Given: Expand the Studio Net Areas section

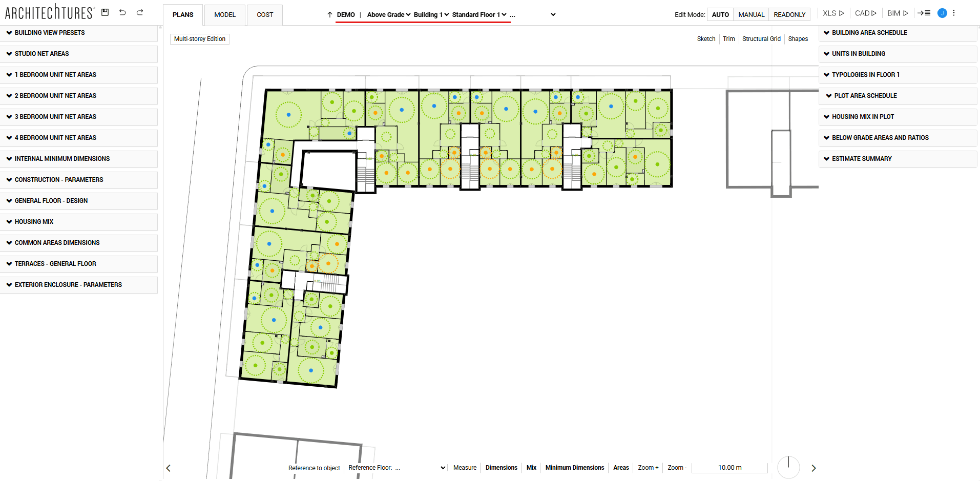Looking at the screenshot, I should [x=41, y=54].
